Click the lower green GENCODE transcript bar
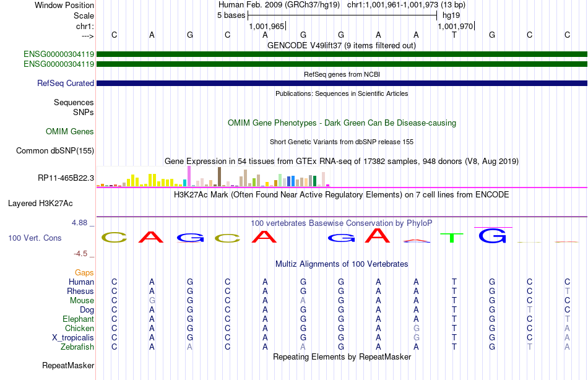The width and height of the screenshot is (588, 380). [342, 64]
